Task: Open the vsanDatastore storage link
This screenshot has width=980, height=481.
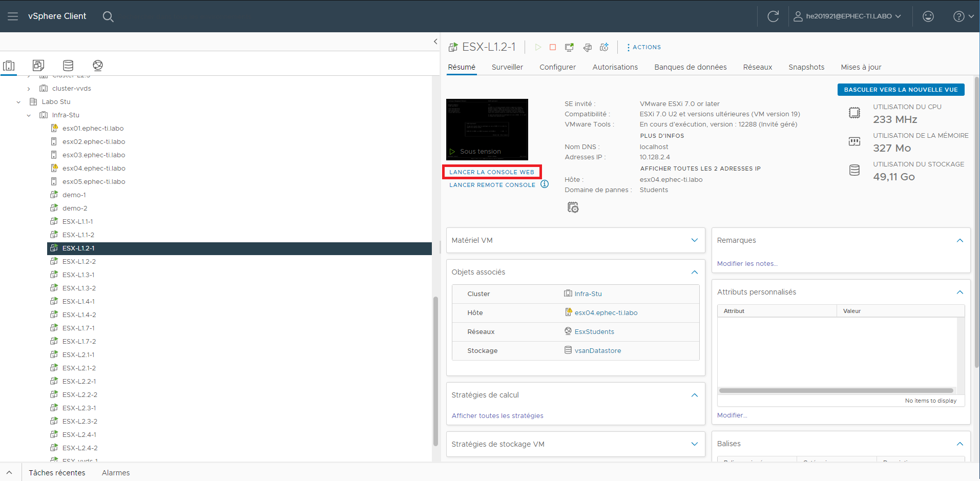Action: click(597, 350)
